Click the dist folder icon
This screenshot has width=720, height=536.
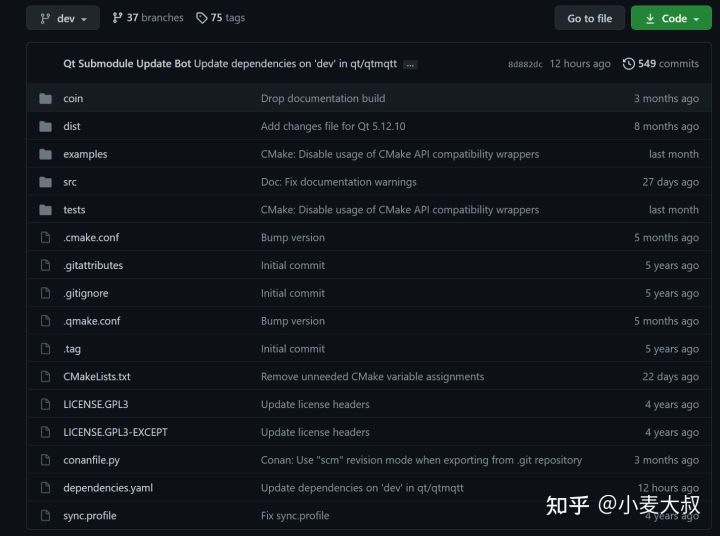click(x=45, y=126)
